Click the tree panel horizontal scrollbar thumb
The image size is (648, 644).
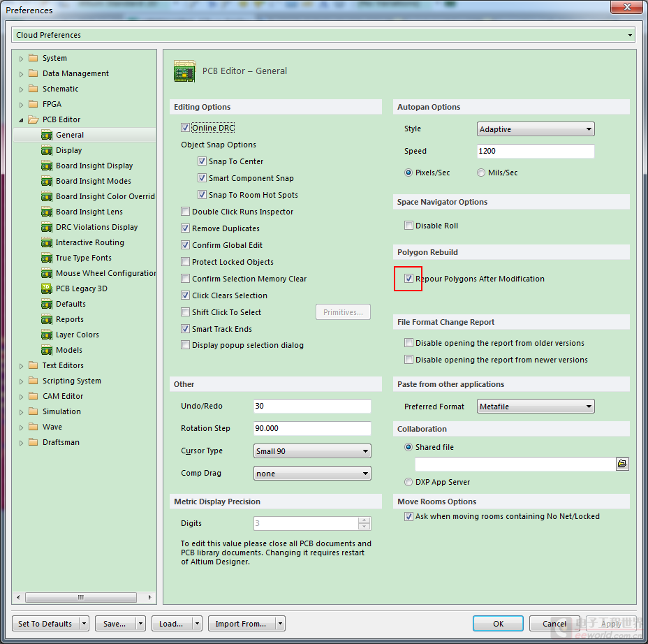(81, 597)
